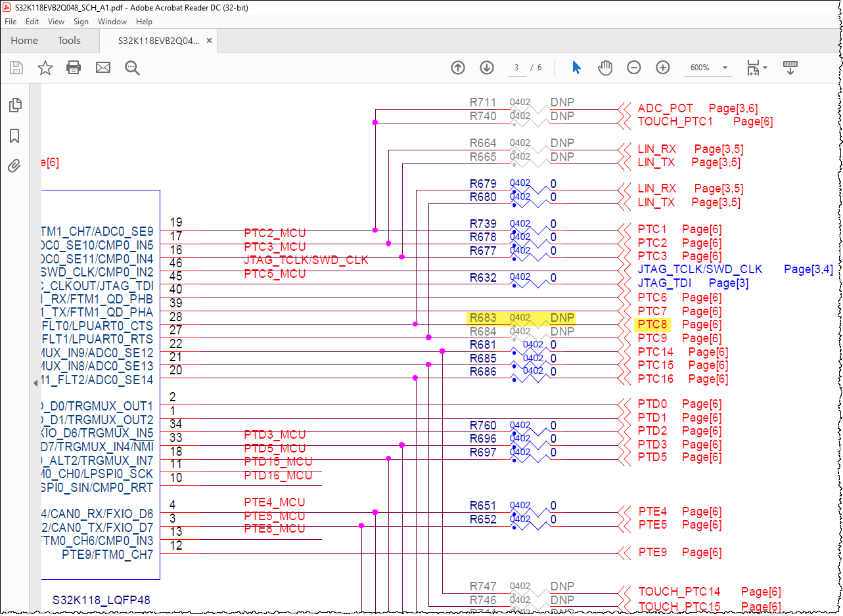Add document to favorites via star icon
The image size is (843, 616).
click(45, 67)
